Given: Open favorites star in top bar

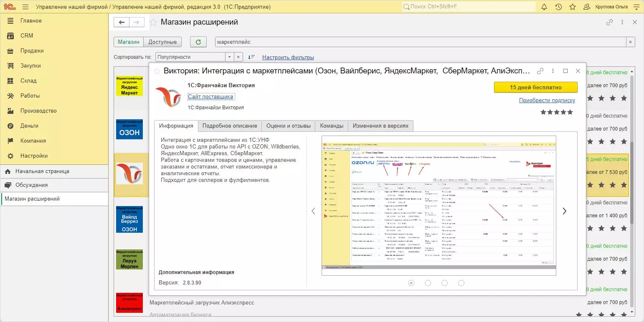Looking at the screenshot, I should [x=573, y=7].
